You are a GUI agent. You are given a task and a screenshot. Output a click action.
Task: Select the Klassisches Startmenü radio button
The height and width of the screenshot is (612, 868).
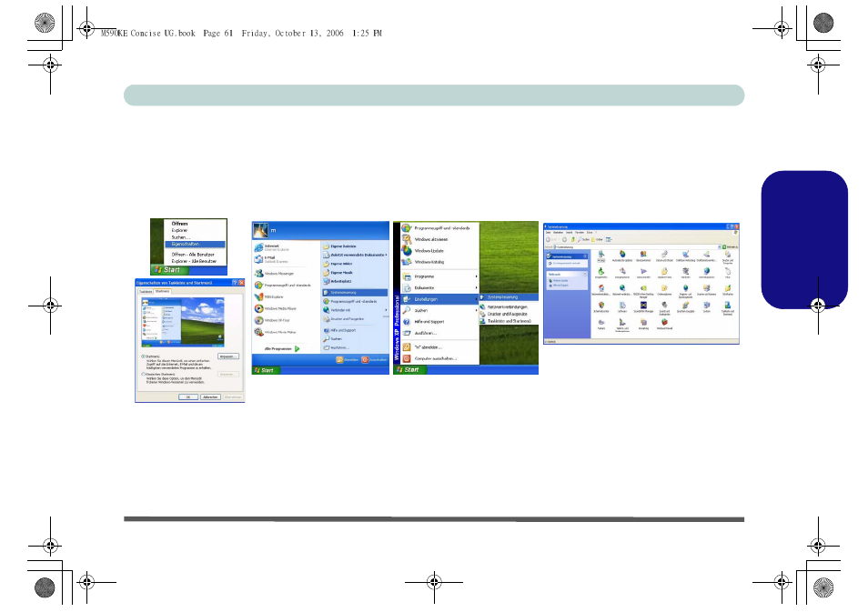pyautogui.click(x=142, y=374)
